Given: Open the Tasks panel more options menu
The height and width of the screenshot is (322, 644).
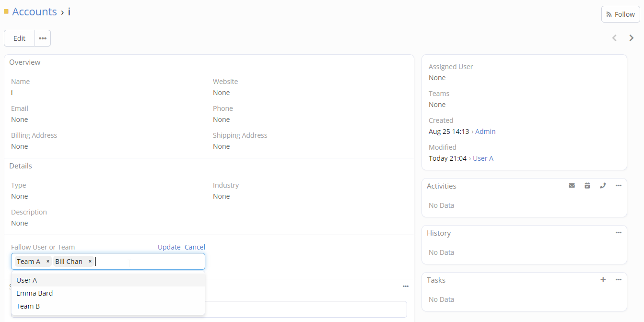Looking at the screenshot, I should click(619, 280).
